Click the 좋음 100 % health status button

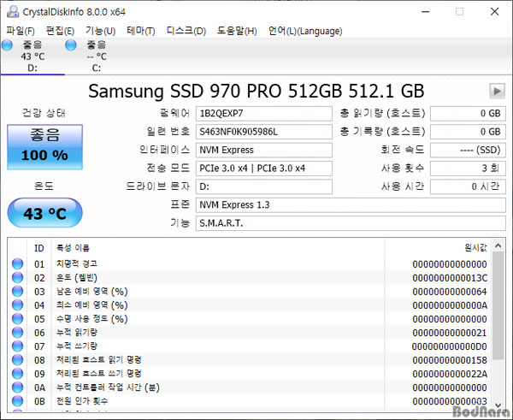pyautogui.click(x=44, y=146)
